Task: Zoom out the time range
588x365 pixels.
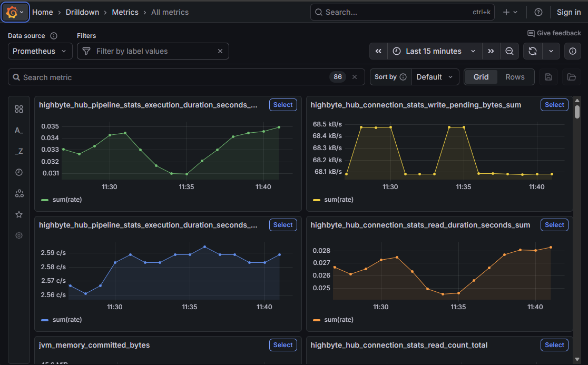Action: 509,51
